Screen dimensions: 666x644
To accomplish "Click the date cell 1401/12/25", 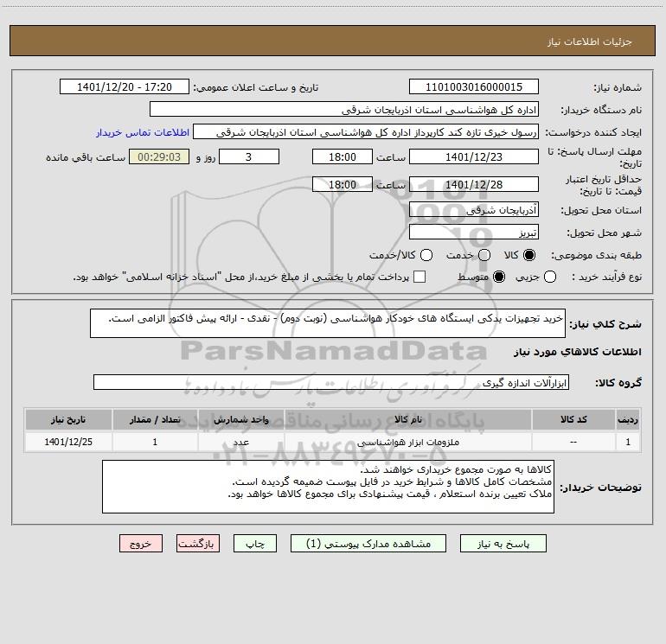I will [68, 442].
